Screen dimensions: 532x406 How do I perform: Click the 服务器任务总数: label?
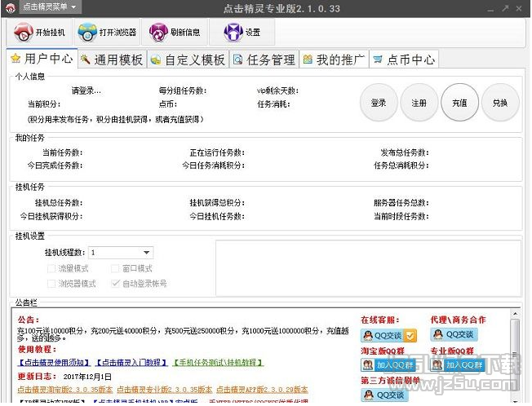click(x=401, y=203)
